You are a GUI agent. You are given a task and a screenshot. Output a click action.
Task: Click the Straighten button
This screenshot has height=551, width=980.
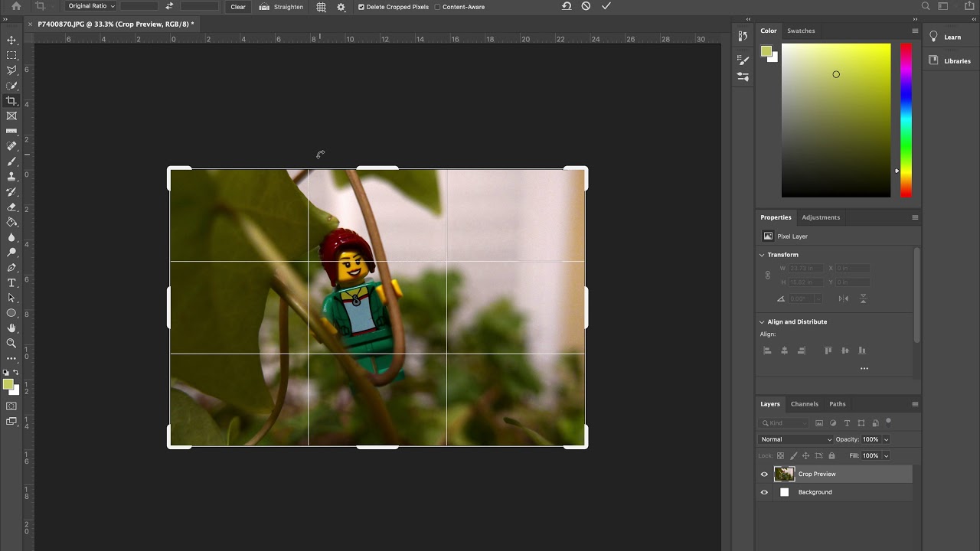click(281, 7)
